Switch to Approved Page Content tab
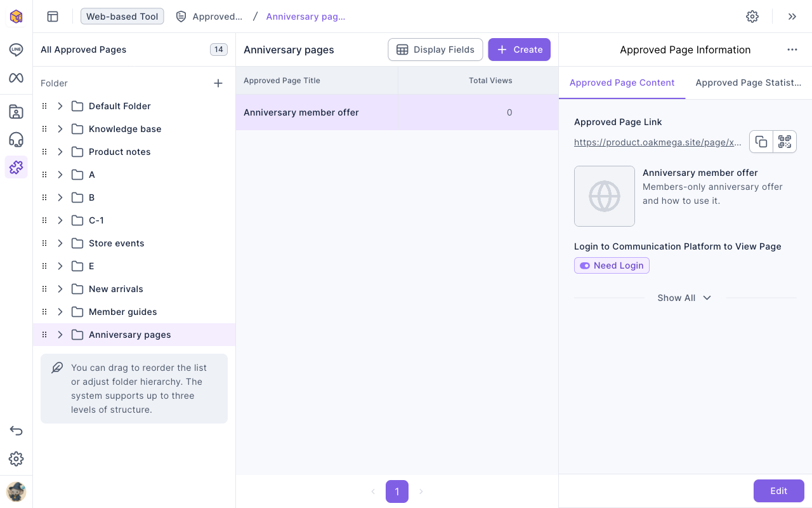Screen dimensions: 812x508 622,83
